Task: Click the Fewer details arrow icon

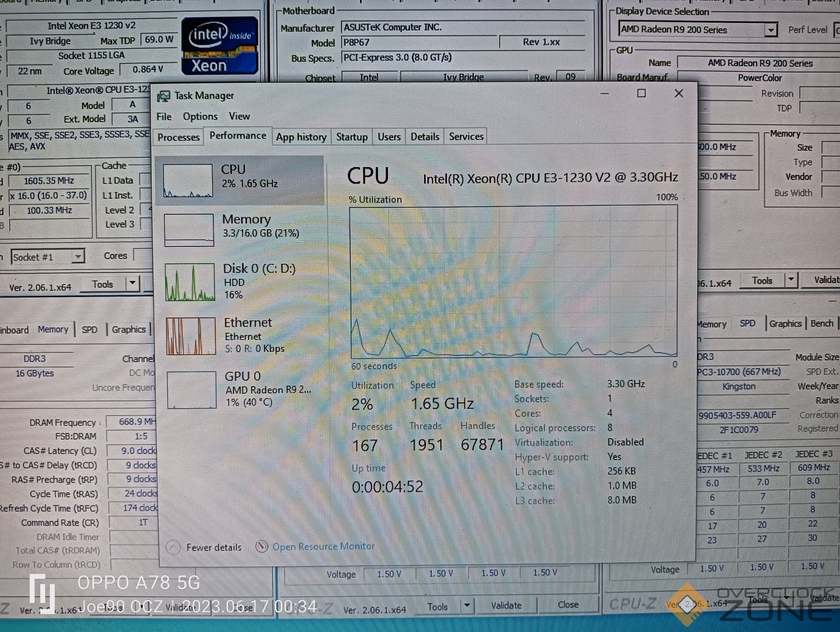Action: point(173,547)
